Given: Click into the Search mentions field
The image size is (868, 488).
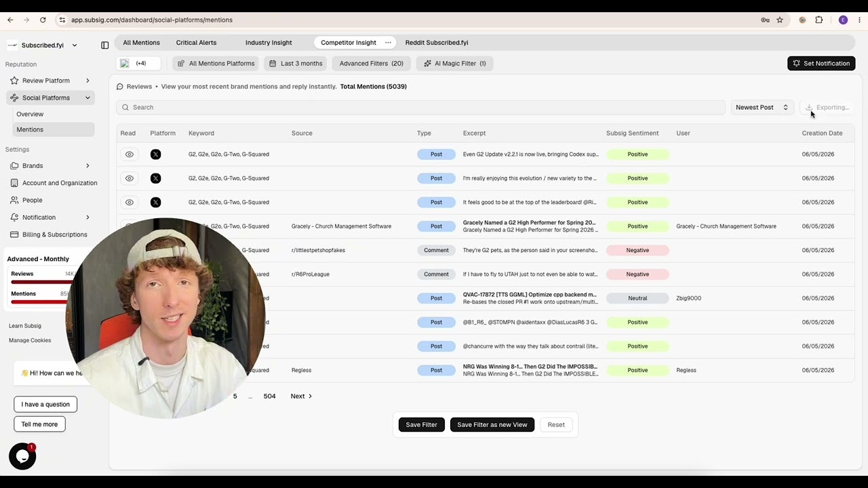Looking at the screenshot, I should [420, 107].
